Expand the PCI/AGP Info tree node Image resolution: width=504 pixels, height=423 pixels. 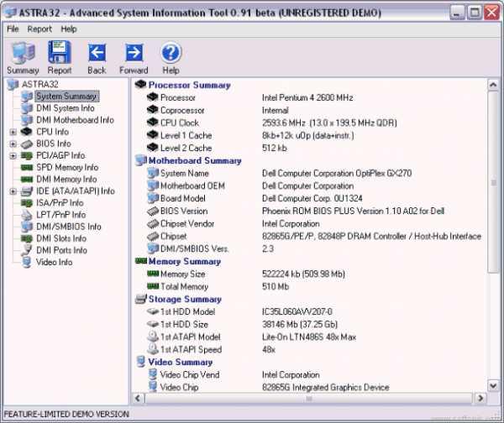coord(13,156)
